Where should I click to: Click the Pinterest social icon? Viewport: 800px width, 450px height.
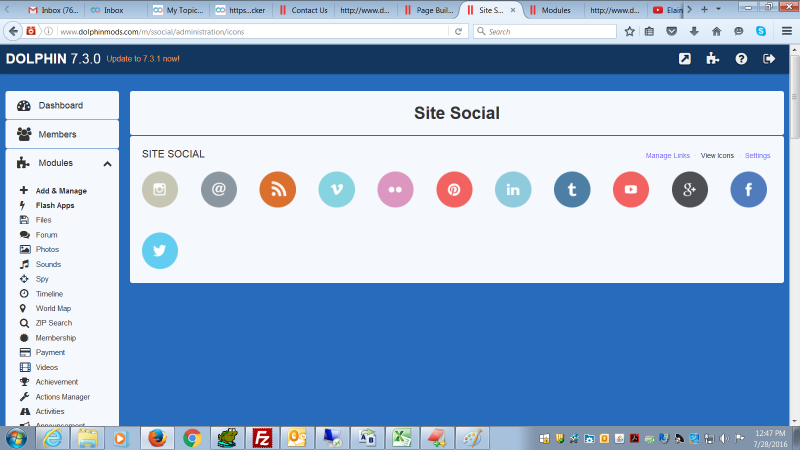[454, 189]
